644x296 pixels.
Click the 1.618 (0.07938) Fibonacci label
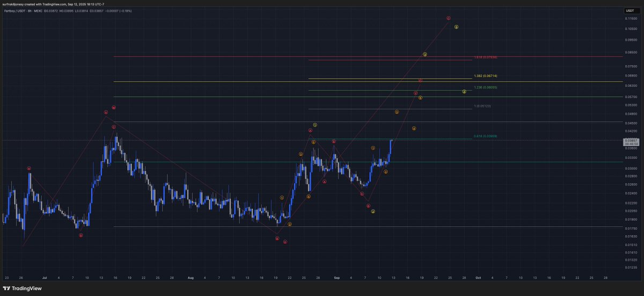[486, 57]
